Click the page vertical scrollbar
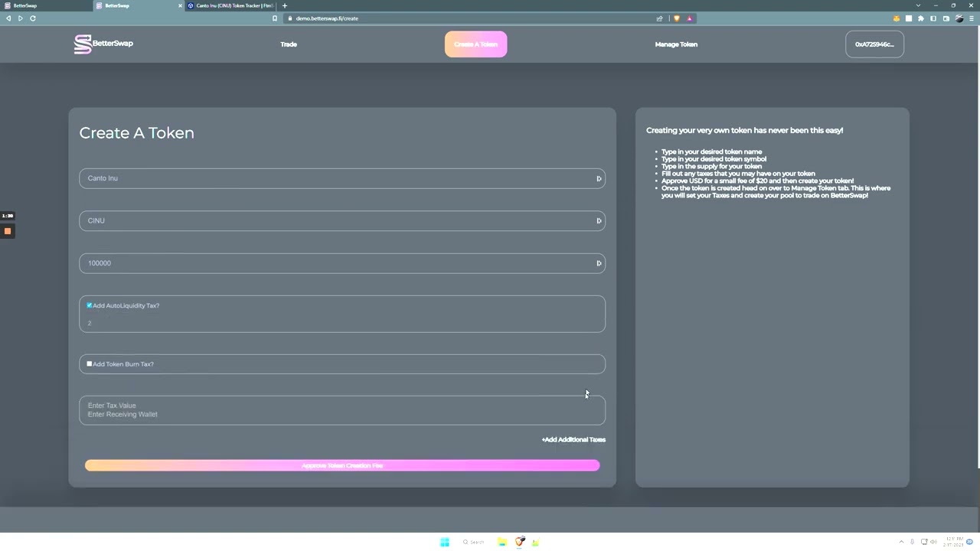Image resolution: width=980 pixels, height=551 pixels. coord(977,245)
